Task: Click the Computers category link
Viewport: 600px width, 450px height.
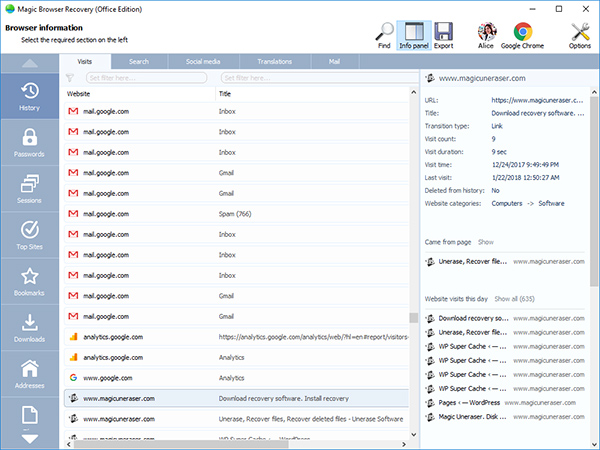Action: pyautogui.click(x=507, y=204)
